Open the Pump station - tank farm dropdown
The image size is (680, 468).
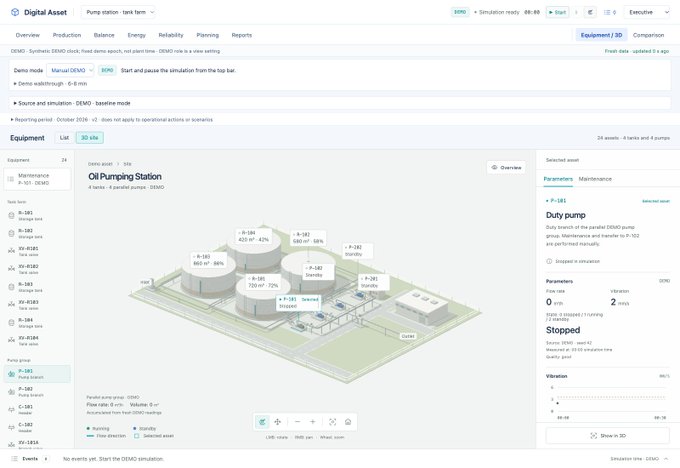[118, 12]
